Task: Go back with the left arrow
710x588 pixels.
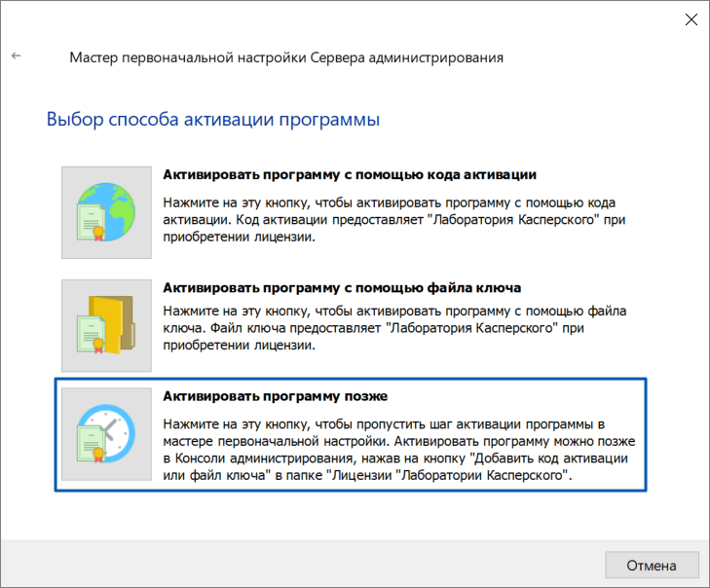Action: click(17, 55)
